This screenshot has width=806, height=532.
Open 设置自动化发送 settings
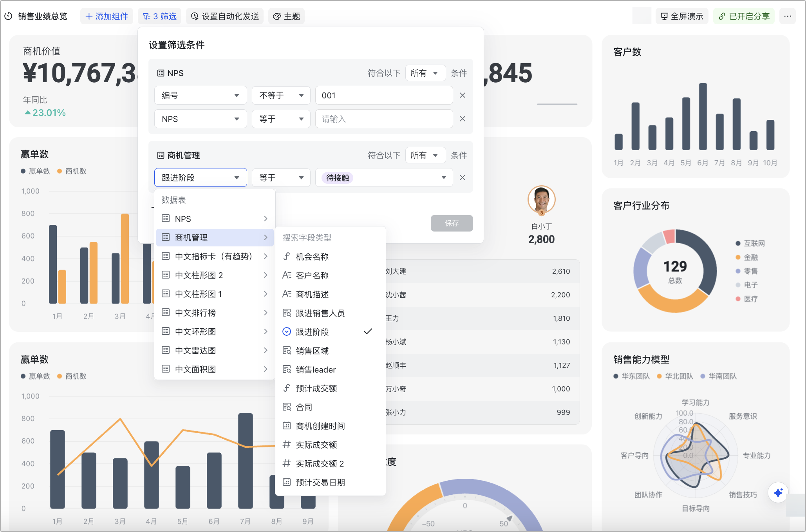[x=225, y=16]
